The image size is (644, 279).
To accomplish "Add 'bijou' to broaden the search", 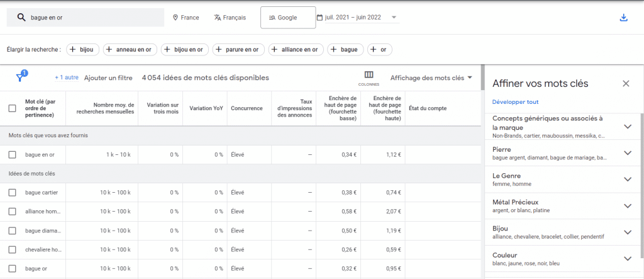I will point(81,49).
